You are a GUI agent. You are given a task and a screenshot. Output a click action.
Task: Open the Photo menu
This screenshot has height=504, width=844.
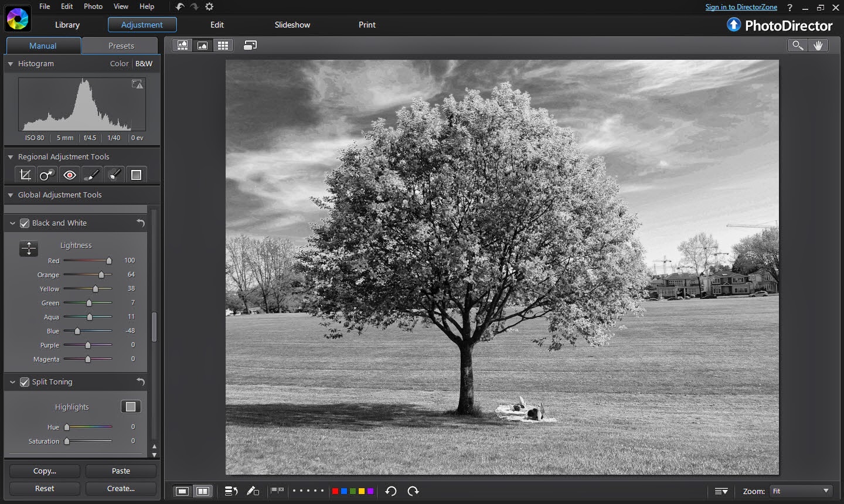click(93, 6)
